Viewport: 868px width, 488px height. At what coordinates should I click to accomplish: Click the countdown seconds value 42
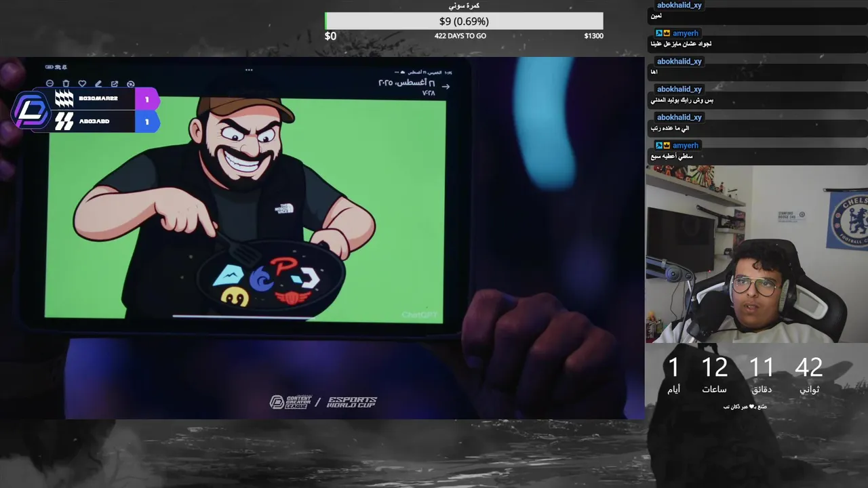[808, 367]
